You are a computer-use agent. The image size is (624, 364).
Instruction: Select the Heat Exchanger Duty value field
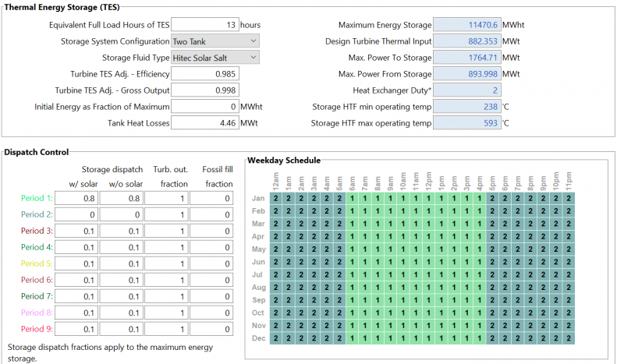coord(466,90)
